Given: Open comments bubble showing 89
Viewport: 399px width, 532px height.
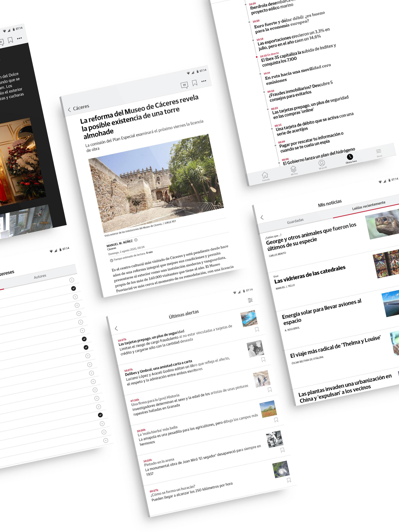Looking at the screenshot, I should (184, 85).
